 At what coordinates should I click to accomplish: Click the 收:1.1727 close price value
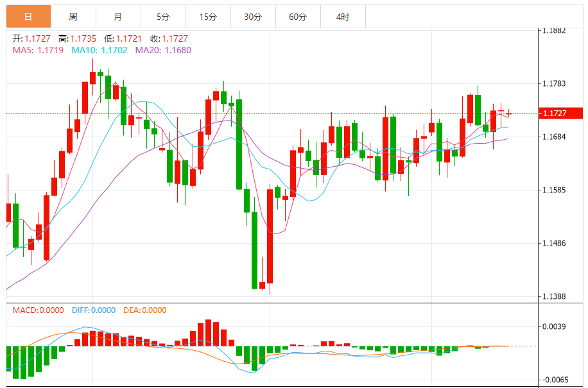coord(169,38)
